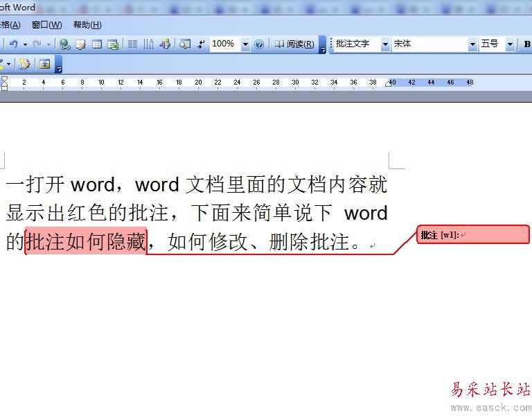
Task: Click the 100% zoom input field
Action: click(225, 44)
